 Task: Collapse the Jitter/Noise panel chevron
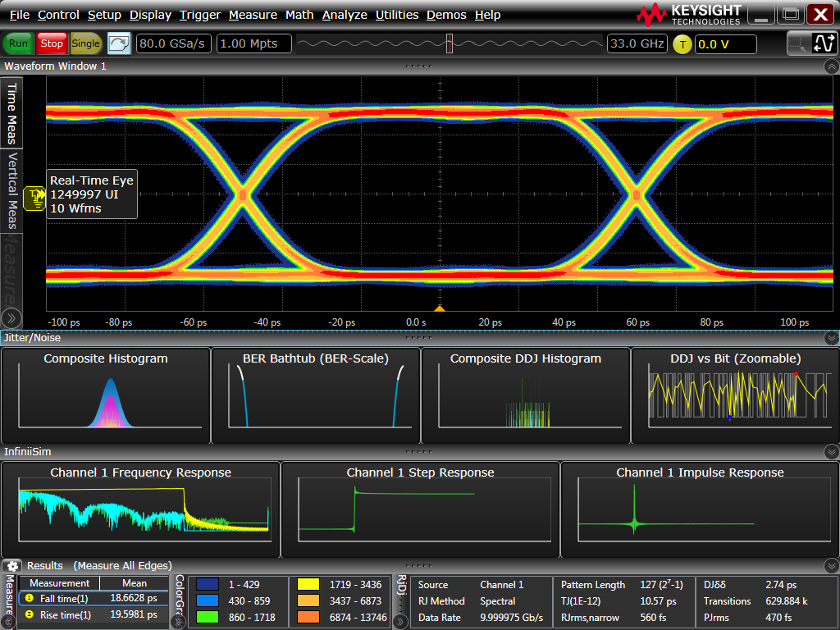pos(830,337)
